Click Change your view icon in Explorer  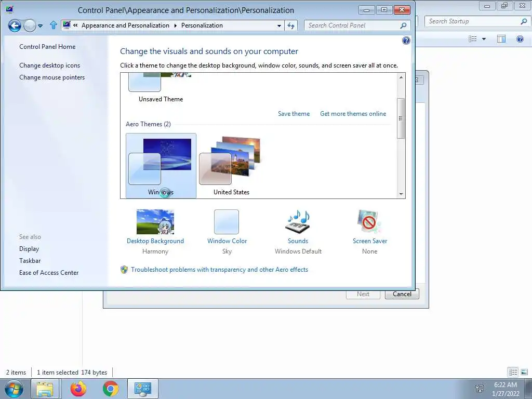point(473,39)
